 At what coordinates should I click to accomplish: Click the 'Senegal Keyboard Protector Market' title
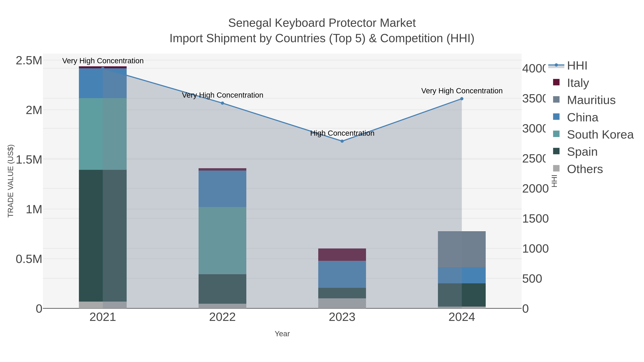[x=322, y=23]
